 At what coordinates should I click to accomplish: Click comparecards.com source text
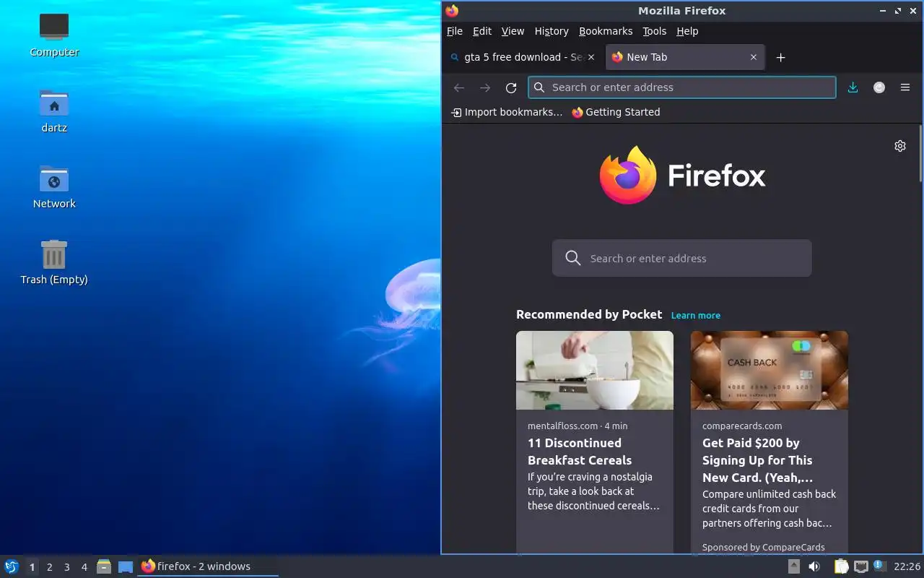tap(742, 426)
